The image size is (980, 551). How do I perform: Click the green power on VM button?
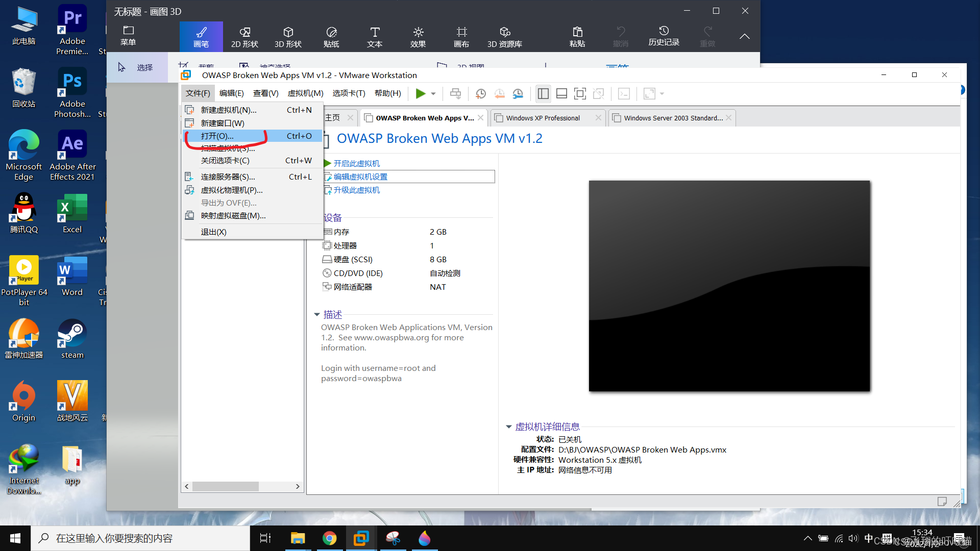(x=420, y=93)
